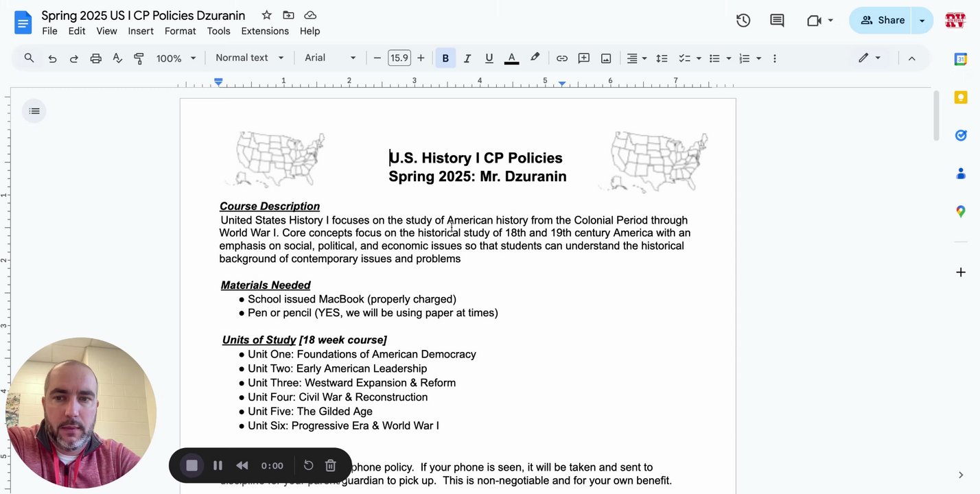Image resolution: width=980 pixels, height=494 pixels.
Task: Delete the recording trash icon
Action: tap(330, 466)
